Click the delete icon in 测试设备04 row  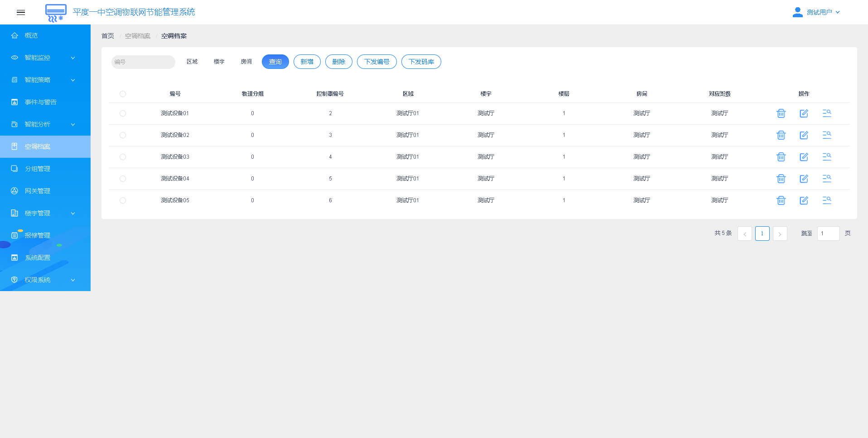[781, 179]
